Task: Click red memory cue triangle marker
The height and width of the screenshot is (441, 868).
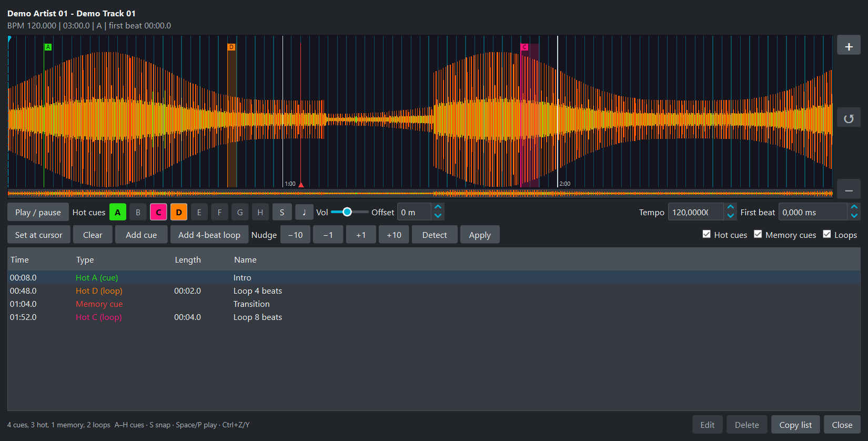Action: [x=301, y=185]
